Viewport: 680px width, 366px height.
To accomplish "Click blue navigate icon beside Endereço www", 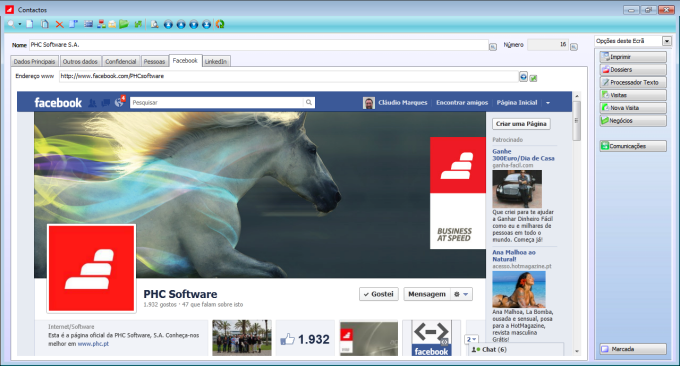I will [523, 76].
